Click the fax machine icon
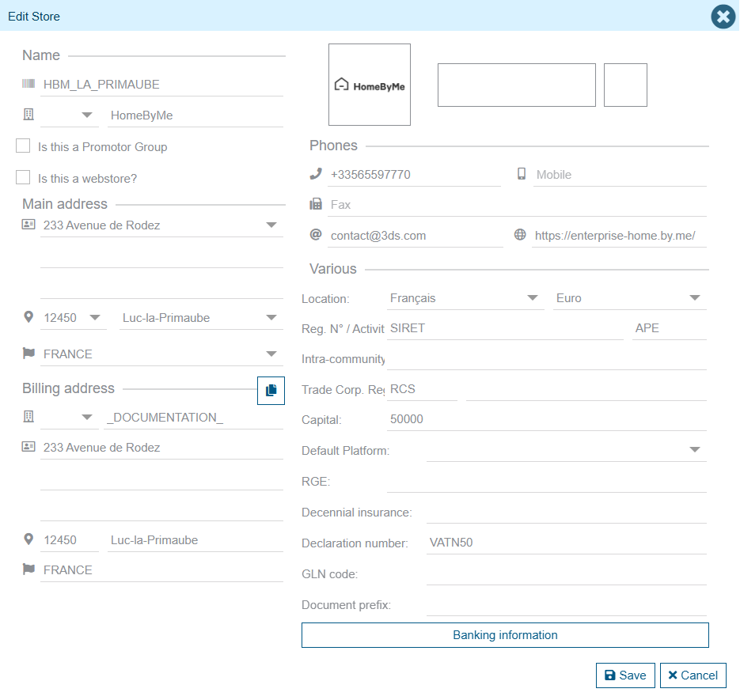Screen dimensions: 740x700 (316, 204)
